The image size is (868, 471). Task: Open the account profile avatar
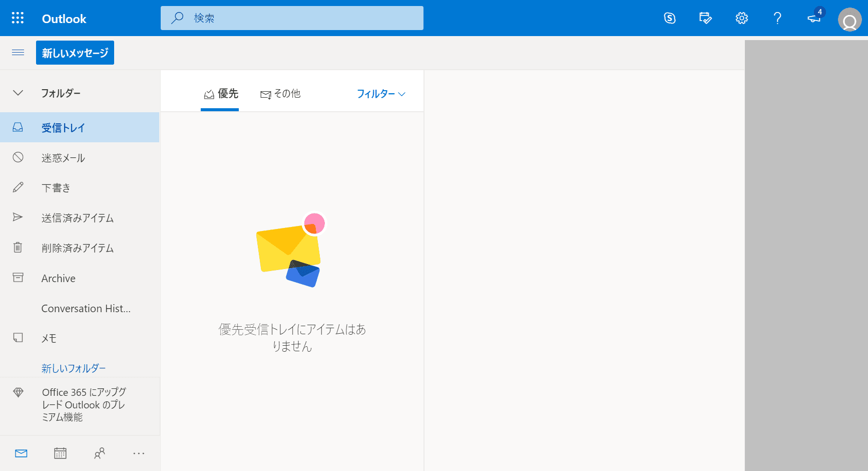(x=849, y=20)
